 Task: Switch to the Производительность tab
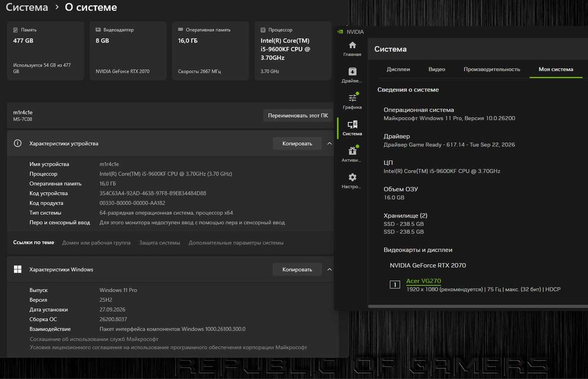[492, 69]
